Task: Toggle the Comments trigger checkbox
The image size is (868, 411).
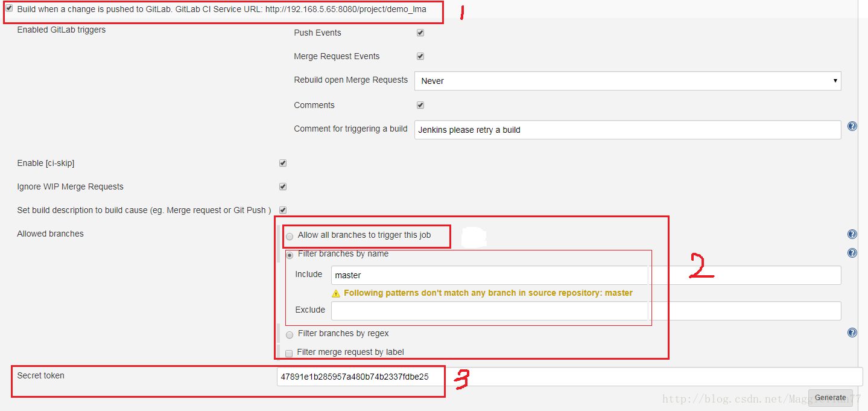Action: click(x=420, y=105)
